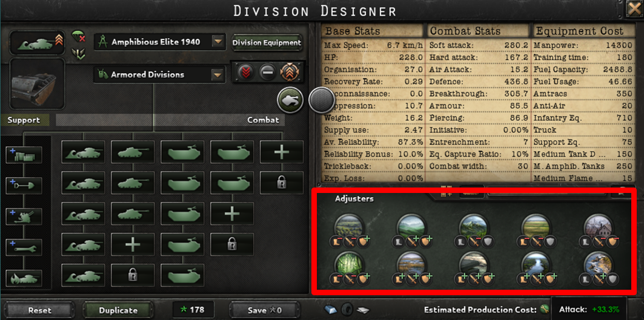Open Division Equipment
The image size is (644, 320).
(x=267, y=43)
